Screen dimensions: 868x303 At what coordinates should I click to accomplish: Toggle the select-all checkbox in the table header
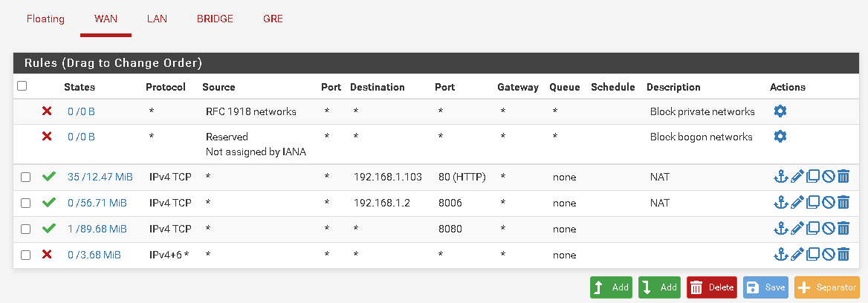(22, 85)
